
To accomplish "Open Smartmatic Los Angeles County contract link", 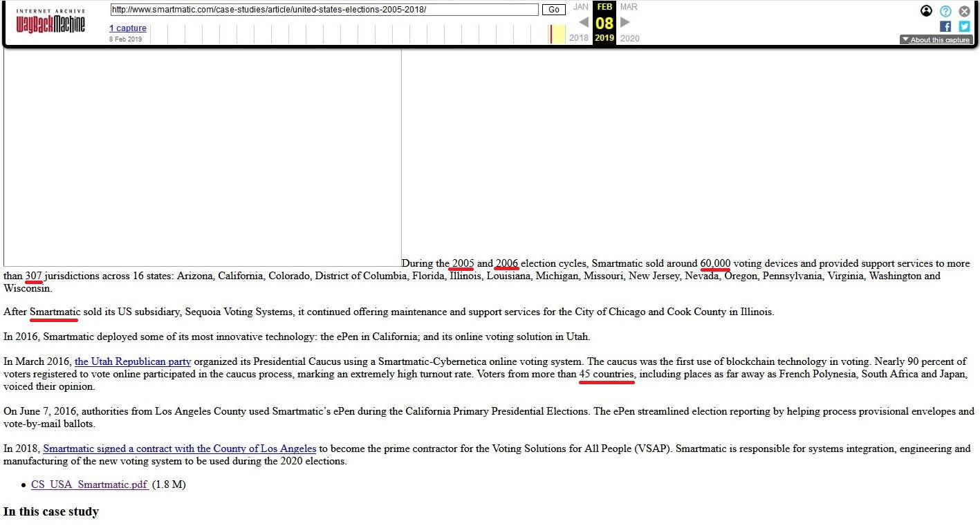I will (180, 449).
